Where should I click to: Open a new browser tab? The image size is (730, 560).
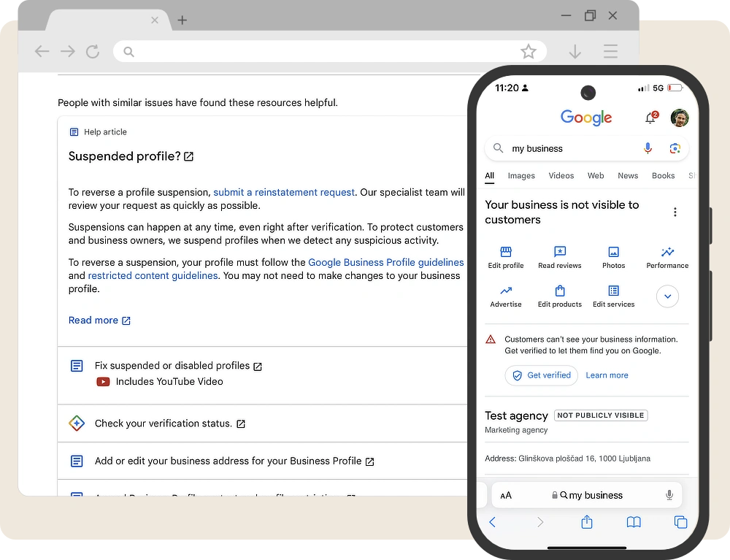182,20
